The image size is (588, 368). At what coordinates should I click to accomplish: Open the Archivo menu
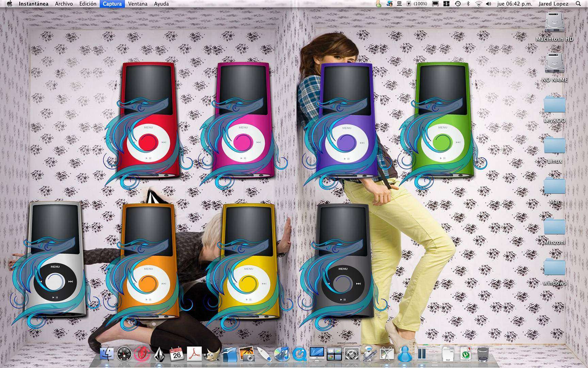(64, 4)
